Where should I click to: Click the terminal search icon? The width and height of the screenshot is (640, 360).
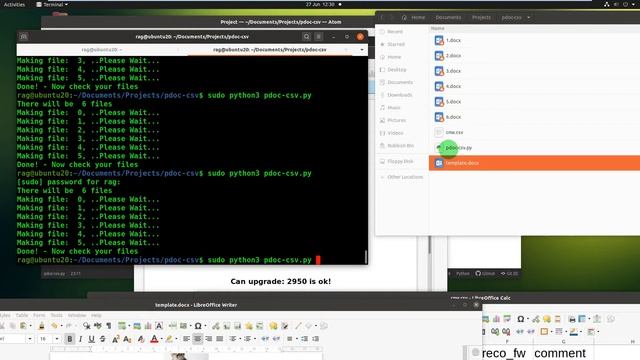tap(306, 37)
